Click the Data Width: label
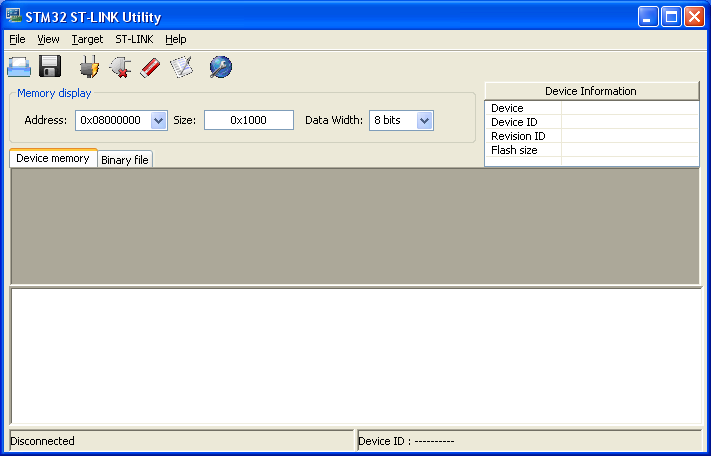Viewport: 711px width, 456px height. click(334, 120)
